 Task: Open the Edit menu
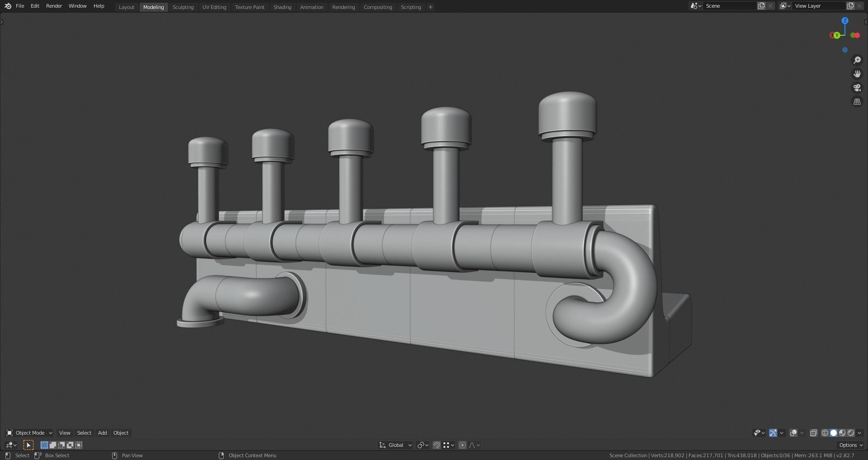coord(35,6)
